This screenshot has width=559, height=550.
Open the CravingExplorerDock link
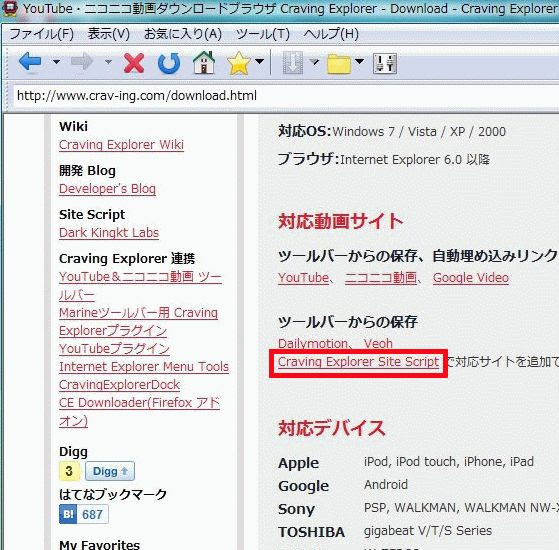[119, 385]
